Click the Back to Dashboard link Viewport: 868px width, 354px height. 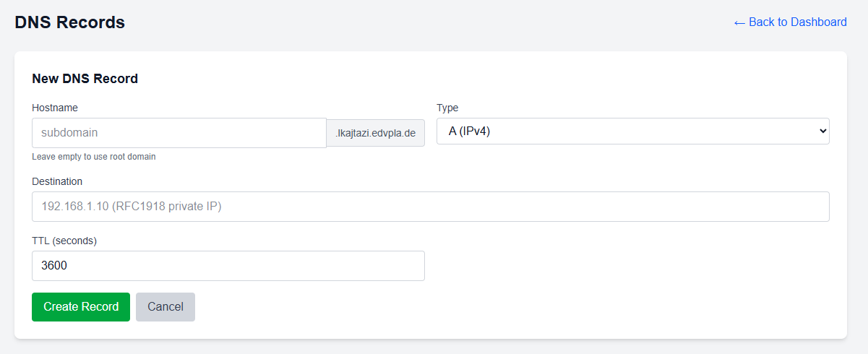point(797,22)
